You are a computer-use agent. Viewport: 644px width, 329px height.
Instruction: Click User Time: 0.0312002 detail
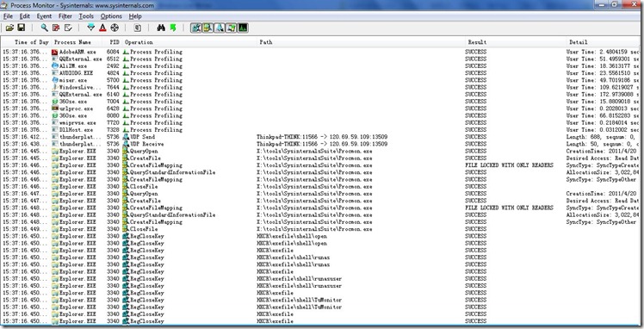tap(603, 130)
